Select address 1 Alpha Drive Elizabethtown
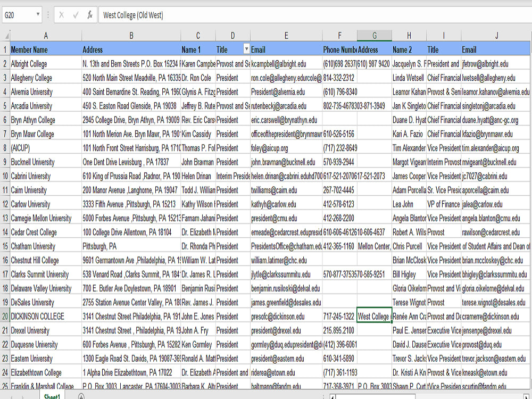The height and width of the screenshot is (399, 532). (131, 372)
